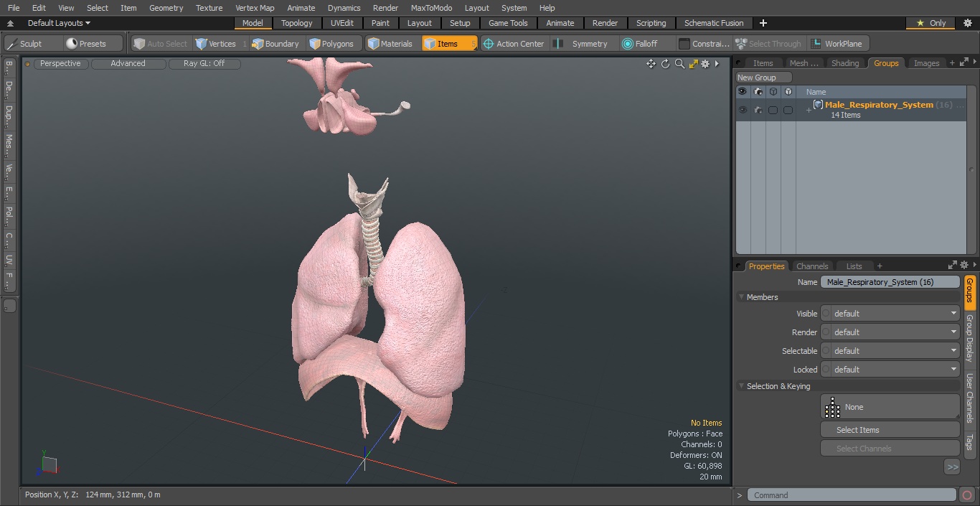Maximize the Groups panel with the expand icon
The height and width of the screenshot is (506, 980).
(964, 62)
